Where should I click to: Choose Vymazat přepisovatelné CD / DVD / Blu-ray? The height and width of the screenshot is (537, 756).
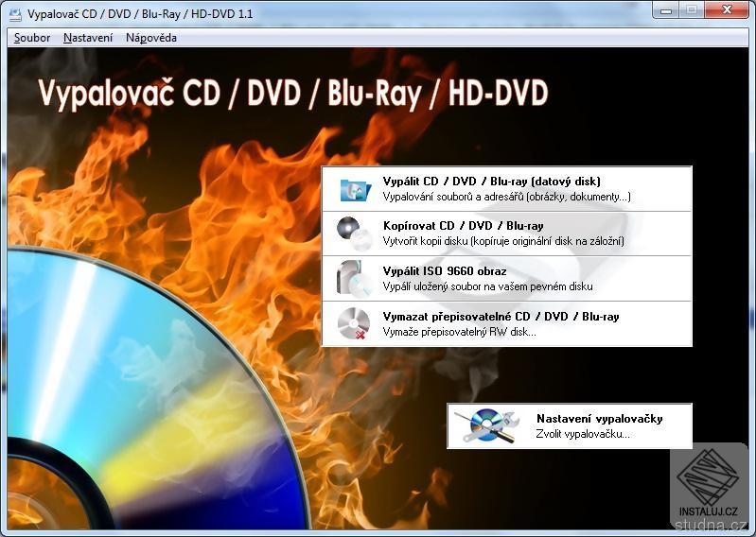pyautogui.click(x=507, y=323)
